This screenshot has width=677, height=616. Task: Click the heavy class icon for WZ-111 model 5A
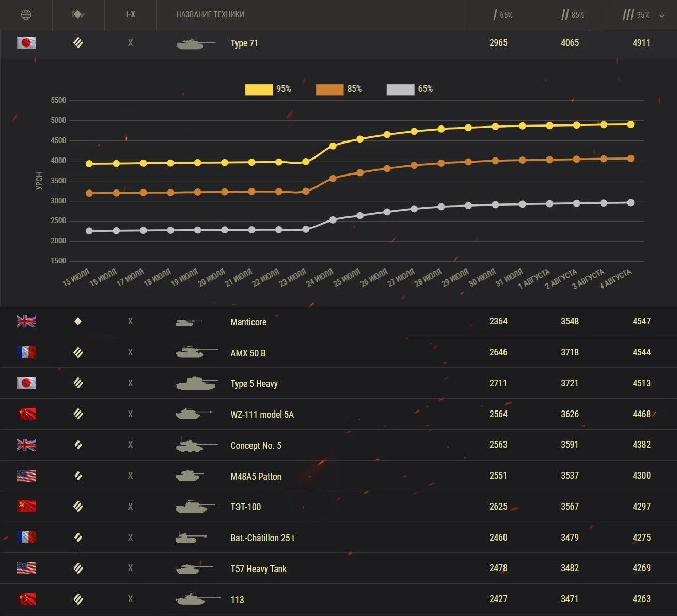pyautogui.click(x=78, y=414)
